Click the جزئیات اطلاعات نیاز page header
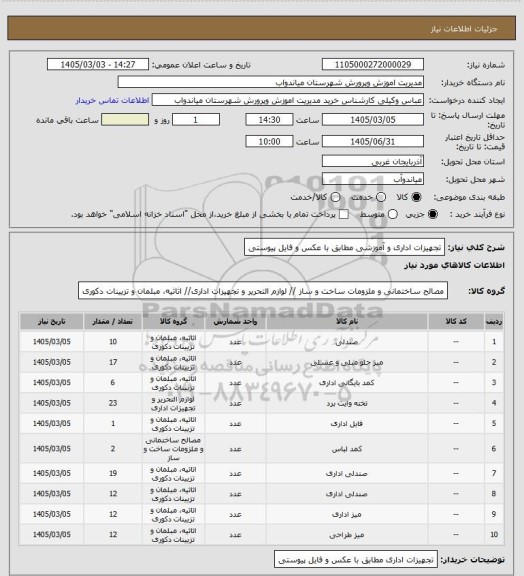The image size is (524, 576). point(464,29)
